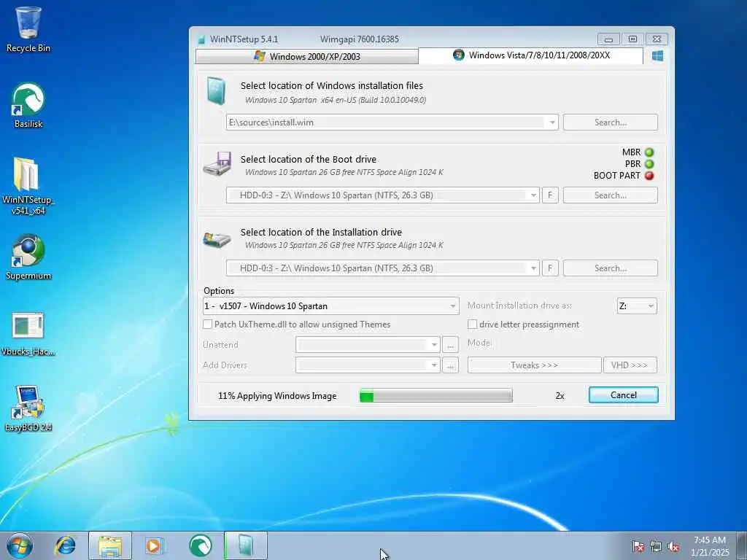Click the 2x speed indicator
The image size is (747, 560).
(560, 396)
